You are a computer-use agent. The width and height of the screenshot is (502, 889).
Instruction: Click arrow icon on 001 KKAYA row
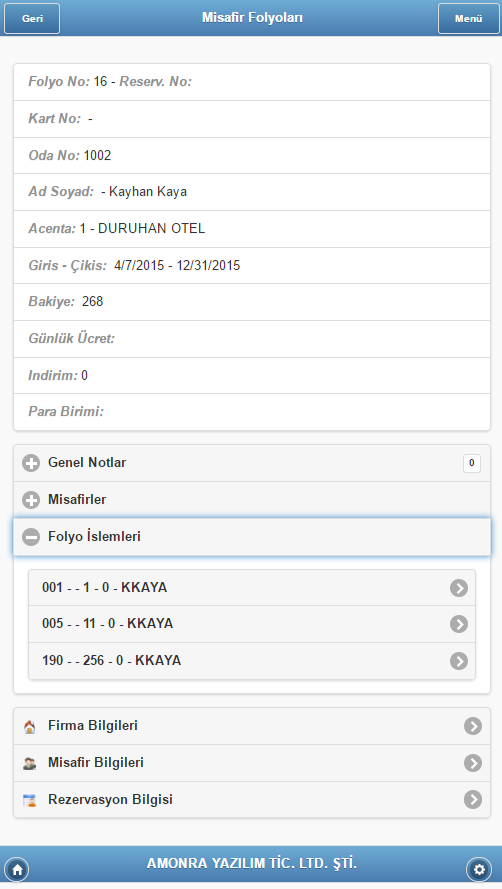click(x=459, y=588)
